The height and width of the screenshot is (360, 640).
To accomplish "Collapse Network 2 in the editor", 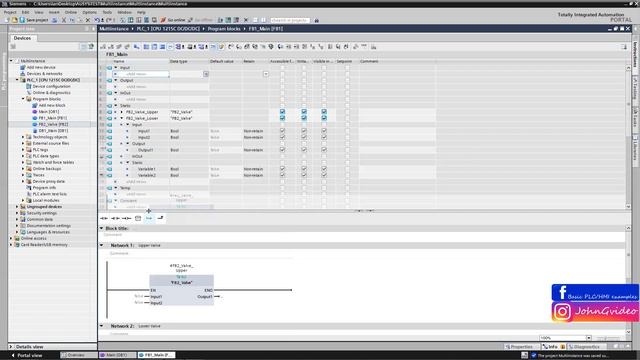I will [x=102, y=326].
